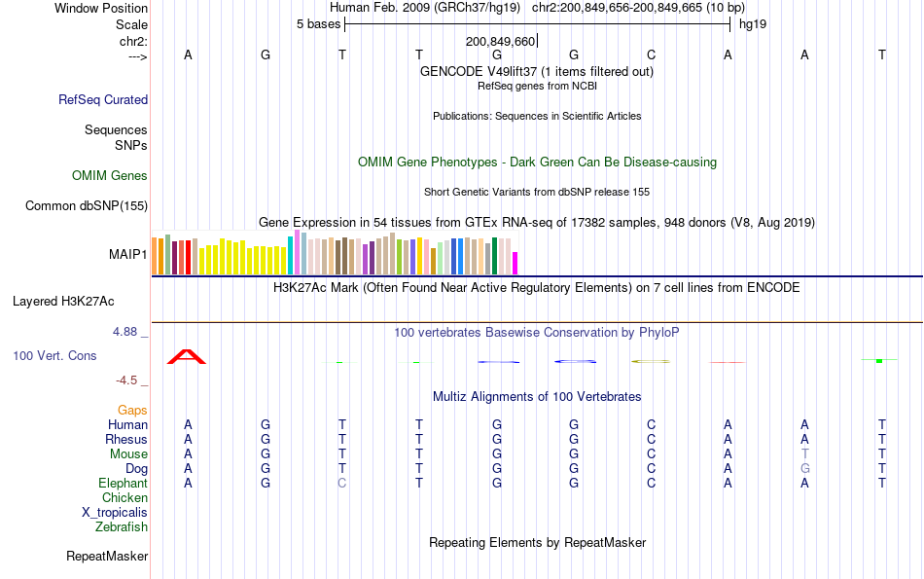
Task: Open the RefSeq Curated track label
Action: pos(103,99)
